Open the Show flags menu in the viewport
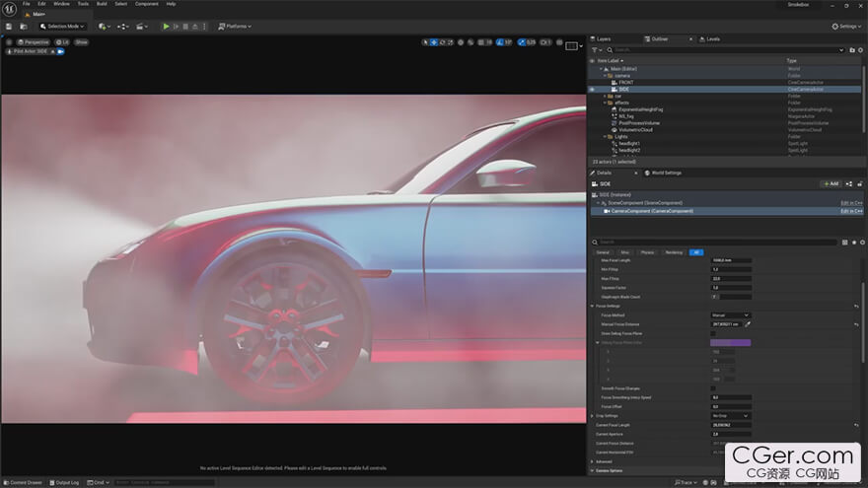The height and width of the screenshot is (488, 868). pyautogui.click(x=81, y=42)
